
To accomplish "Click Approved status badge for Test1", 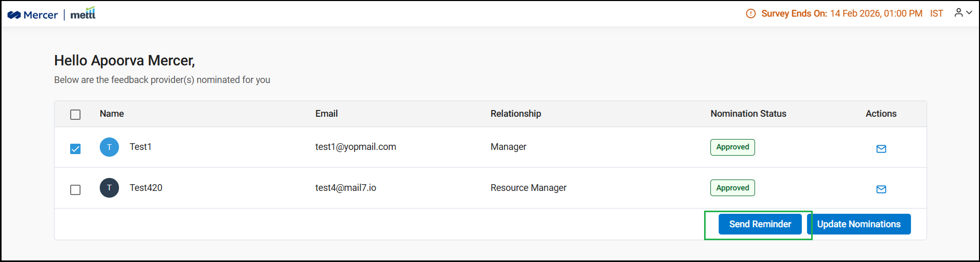I will click(x=733, y=147).
